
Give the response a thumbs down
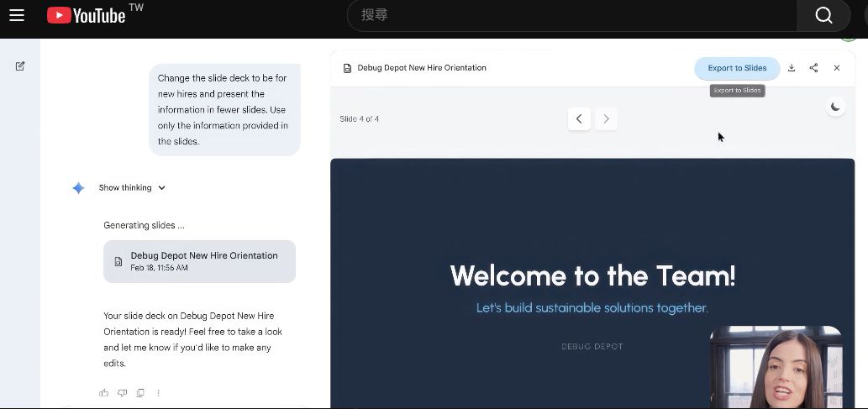tap(123, 393)
